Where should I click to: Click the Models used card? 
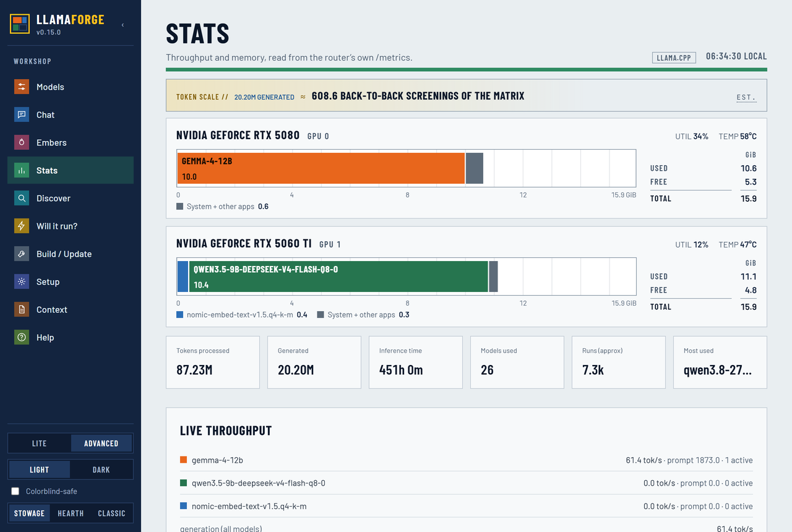517,363
